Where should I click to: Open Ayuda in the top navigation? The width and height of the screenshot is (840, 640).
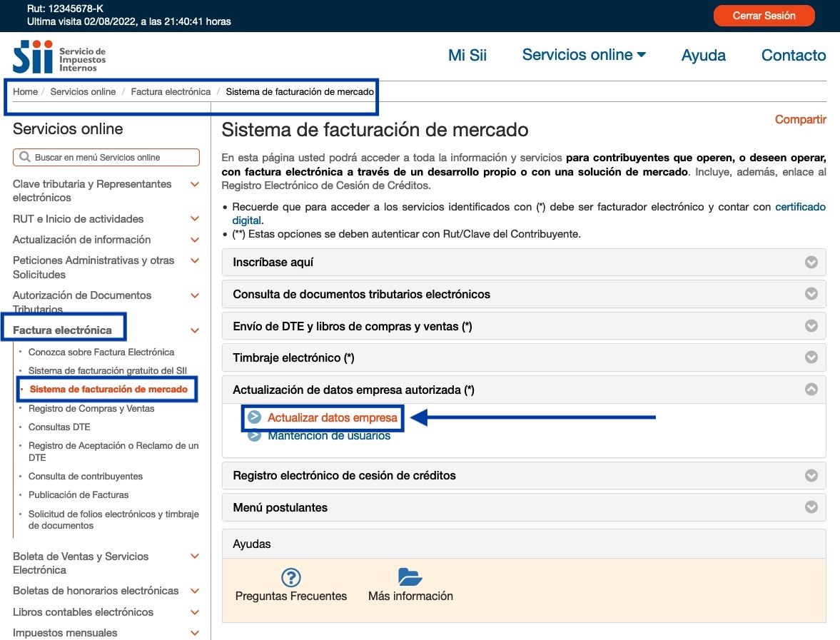703,55
